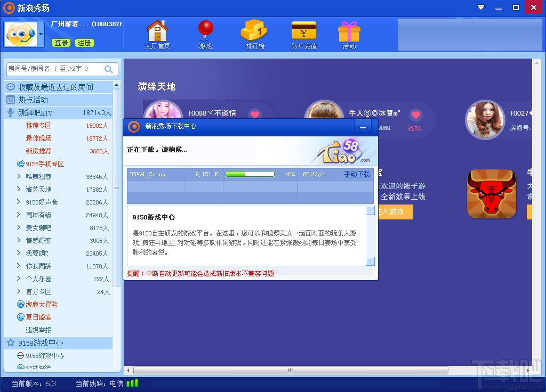The image size is (546, 392).
Task: Click the DDVGL_Setup download progress bar
Action: 250,174
